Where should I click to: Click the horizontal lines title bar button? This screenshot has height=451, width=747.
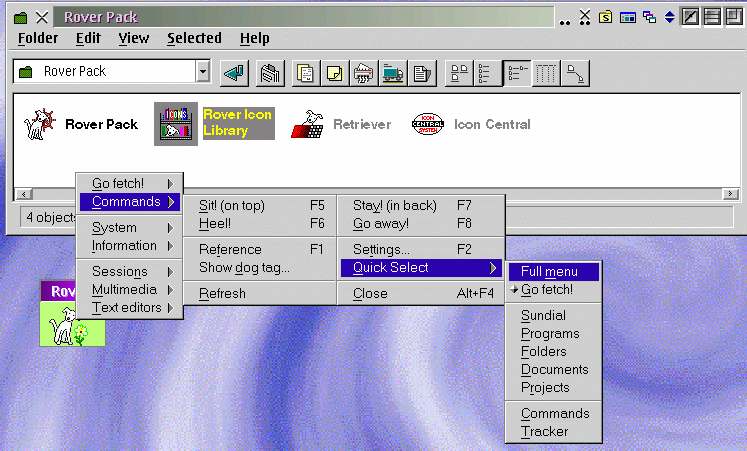pyautogui.click(x=712, y=17)
